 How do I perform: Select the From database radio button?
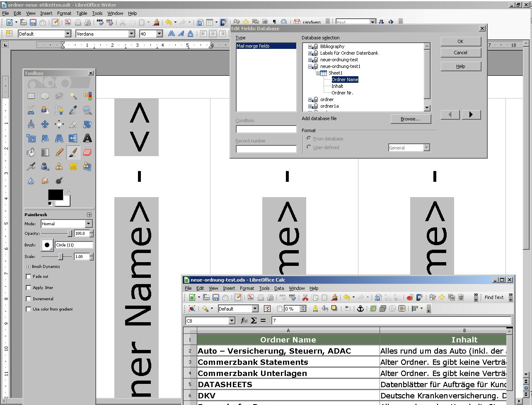[x=309, y=139]
